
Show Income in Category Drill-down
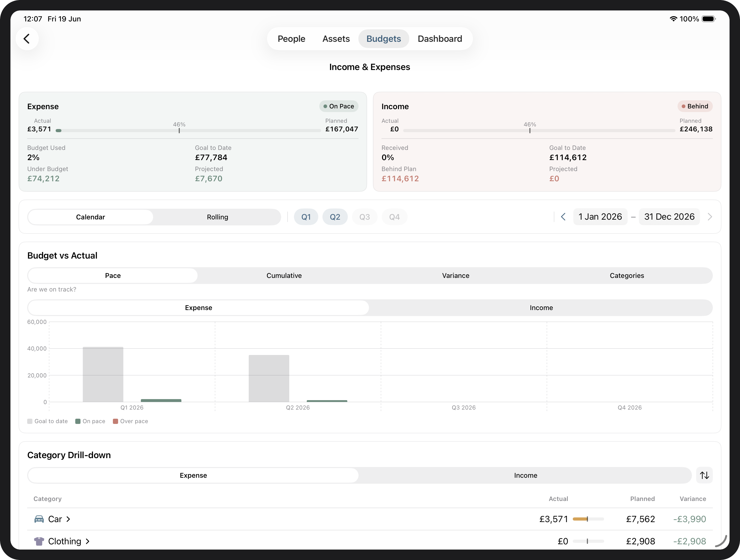point(525,475)
